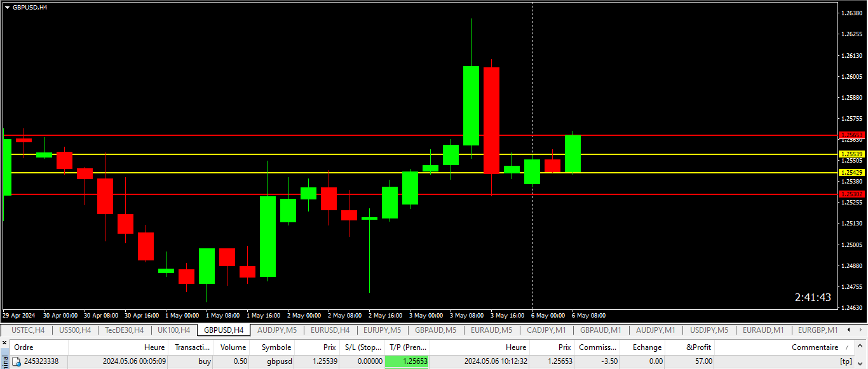
Task: Sort orders by the &Profit column header
Action: pyautogui.click(x=699, y=347)
